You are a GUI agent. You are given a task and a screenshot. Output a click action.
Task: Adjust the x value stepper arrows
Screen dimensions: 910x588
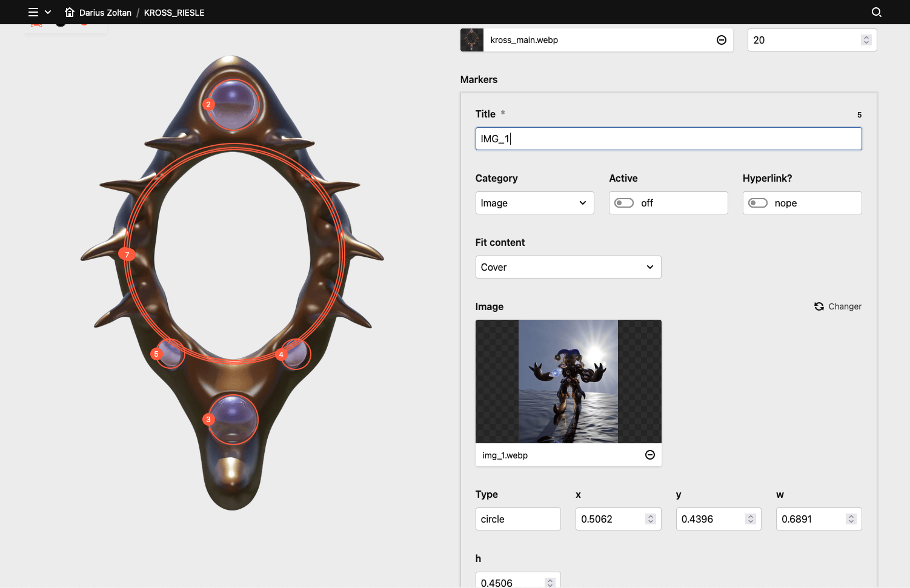click(650, 519)
